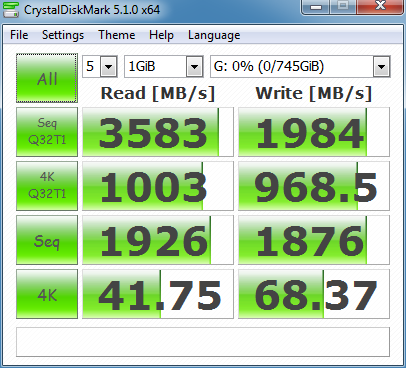Click the Seq read result 1926
The image size is (406, 368).
click(158, 240)
